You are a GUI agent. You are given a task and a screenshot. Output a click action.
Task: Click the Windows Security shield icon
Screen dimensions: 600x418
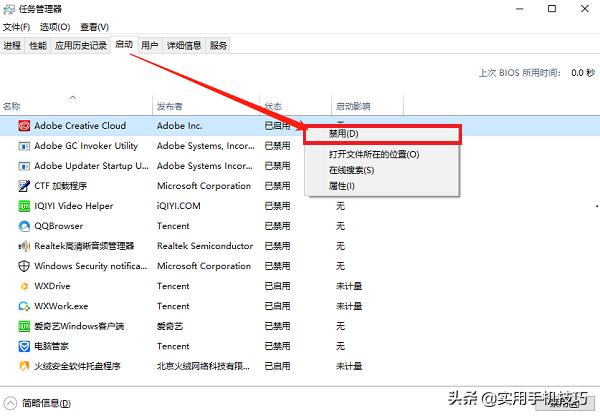pyautogui.click(x=24, y=266)
